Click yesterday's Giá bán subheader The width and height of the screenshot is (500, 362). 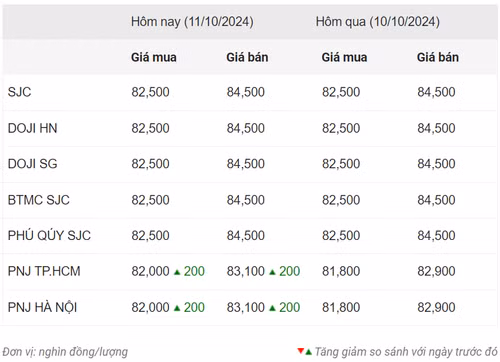tap(438, 57)
